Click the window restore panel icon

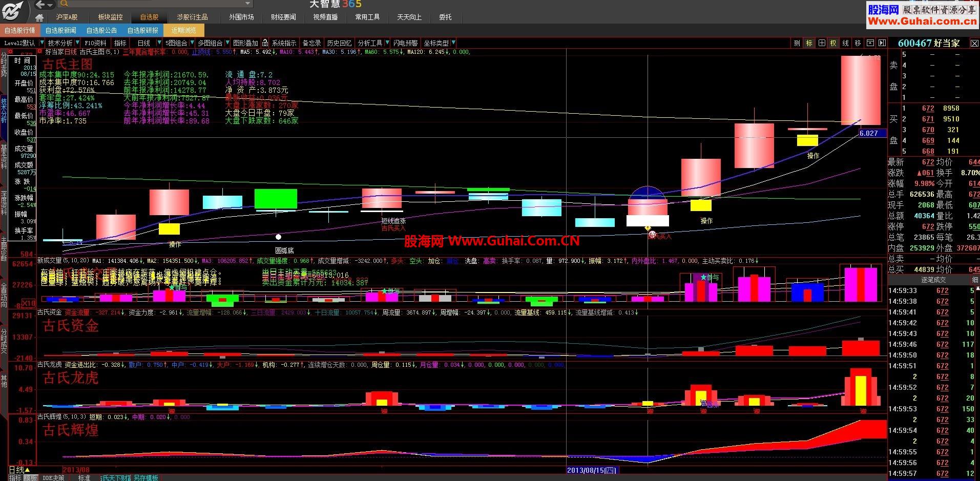tap(870, 43)
